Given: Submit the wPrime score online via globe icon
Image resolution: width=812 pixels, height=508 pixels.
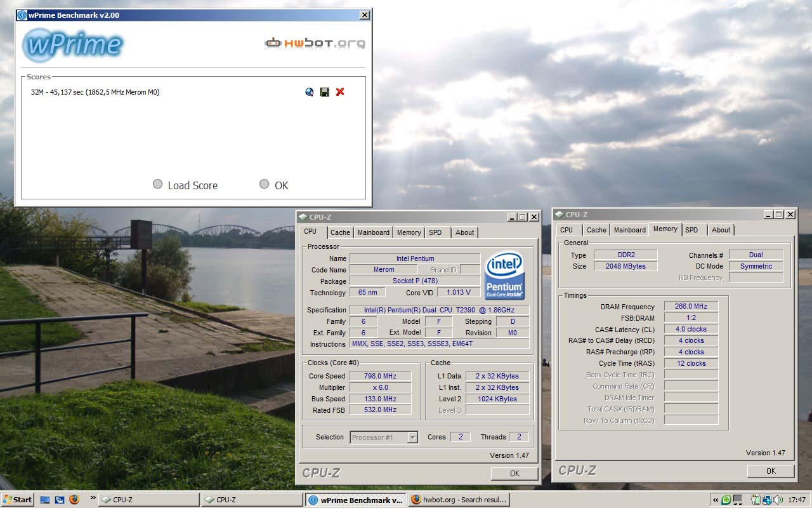Looking at the screenshot, I should point(310,92).
